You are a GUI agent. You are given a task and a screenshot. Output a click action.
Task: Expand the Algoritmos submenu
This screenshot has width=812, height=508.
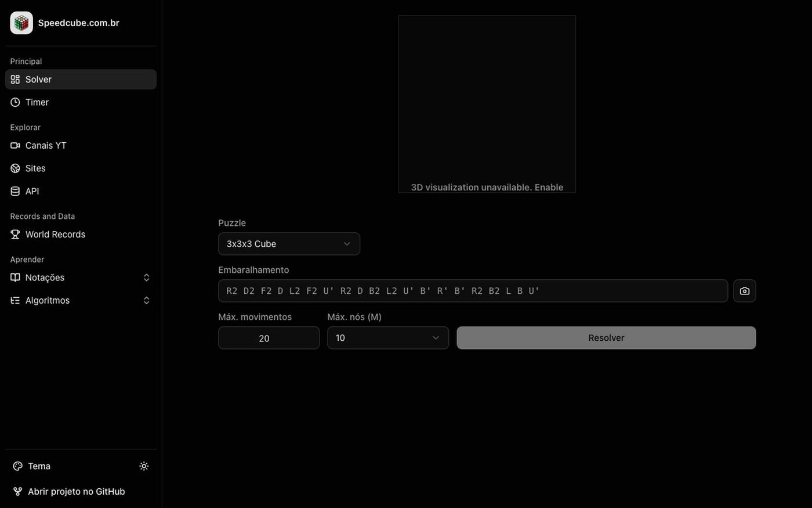click(81, 300)
